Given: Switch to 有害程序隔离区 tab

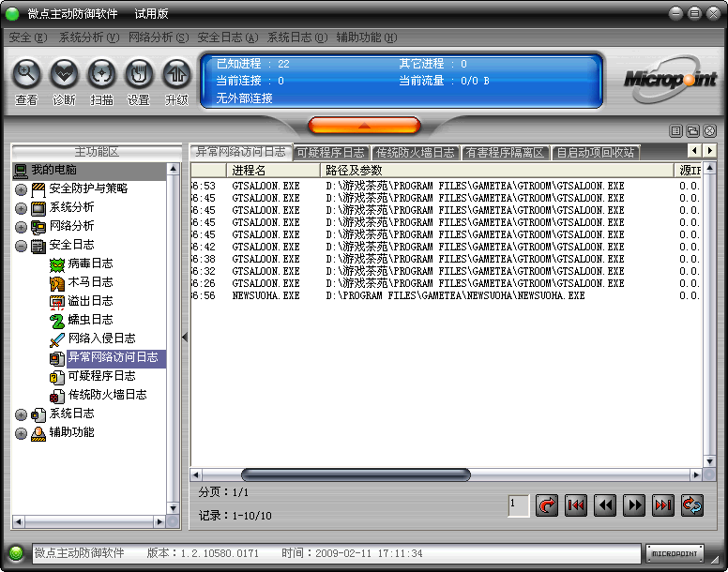Looking at the screenshot, I should [x=505, y=153].
